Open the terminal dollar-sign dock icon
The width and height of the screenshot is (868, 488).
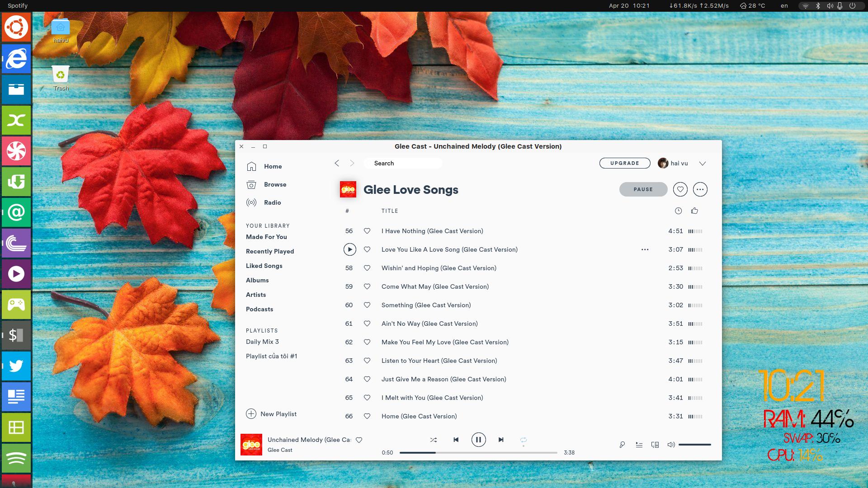click(x=16, y=335)
